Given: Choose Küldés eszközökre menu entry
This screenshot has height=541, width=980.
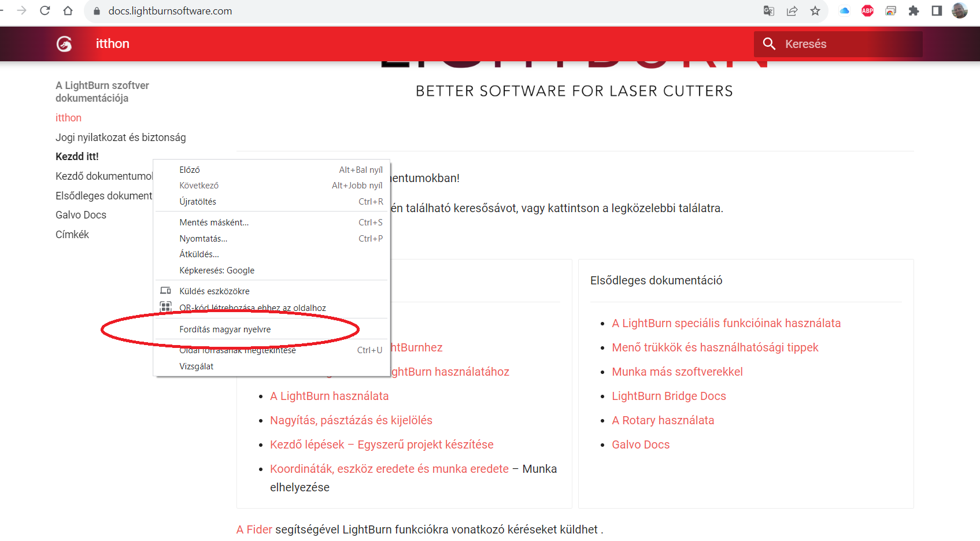Looking at the screenshot, I should pyautogui.click(x=272, y=291).
